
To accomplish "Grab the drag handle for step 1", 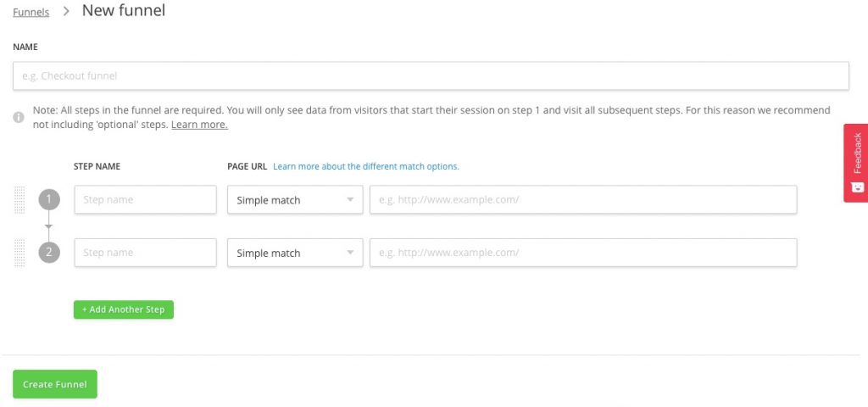I will click(21, 200).
